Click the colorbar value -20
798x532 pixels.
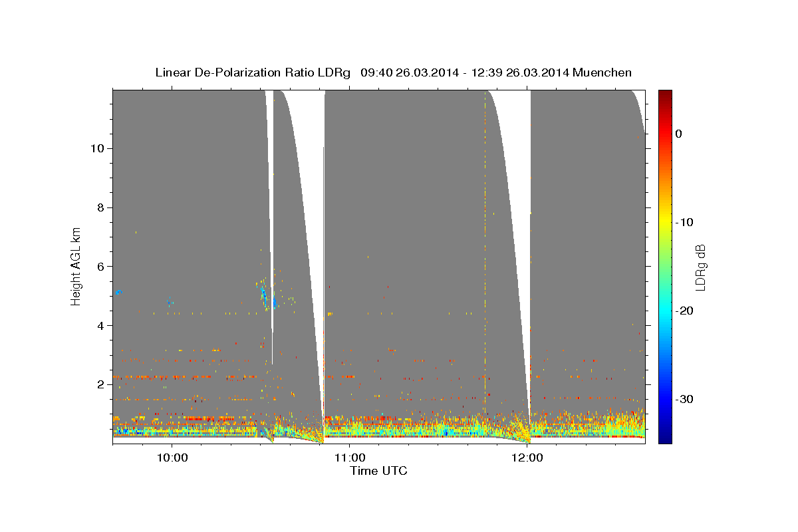(685, 311)
